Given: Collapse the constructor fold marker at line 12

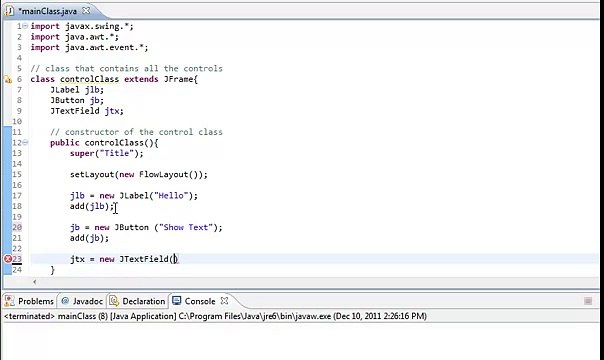Looking at the screenshot, I should 25,142.
